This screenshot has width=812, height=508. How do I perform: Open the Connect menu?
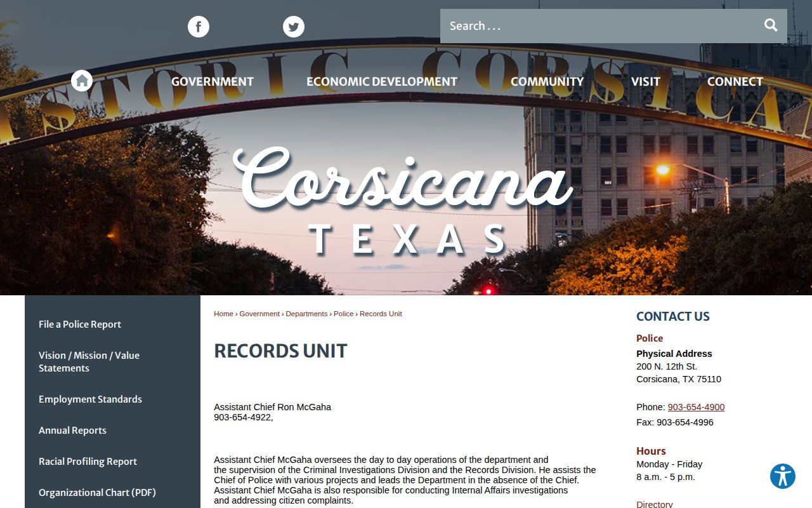click(x=735, y=81)
